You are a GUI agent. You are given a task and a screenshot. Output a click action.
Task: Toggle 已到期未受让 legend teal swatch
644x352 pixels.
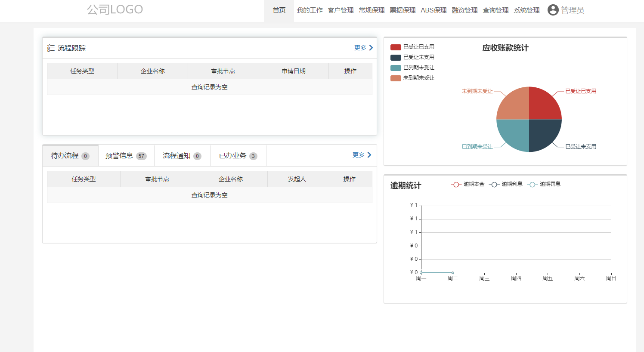[396, 68]
